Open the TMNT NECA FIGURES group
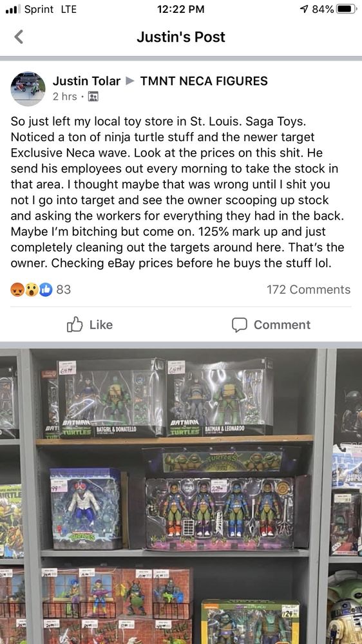Viewport: 362px width, 644px height. (204, 81)
